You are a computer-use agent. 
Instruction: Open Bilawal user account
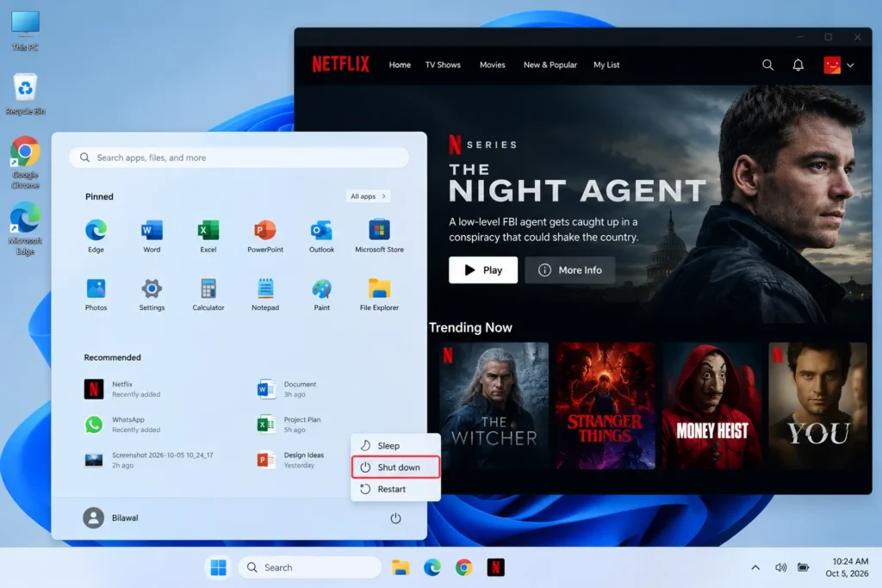[x=111, y=517]
